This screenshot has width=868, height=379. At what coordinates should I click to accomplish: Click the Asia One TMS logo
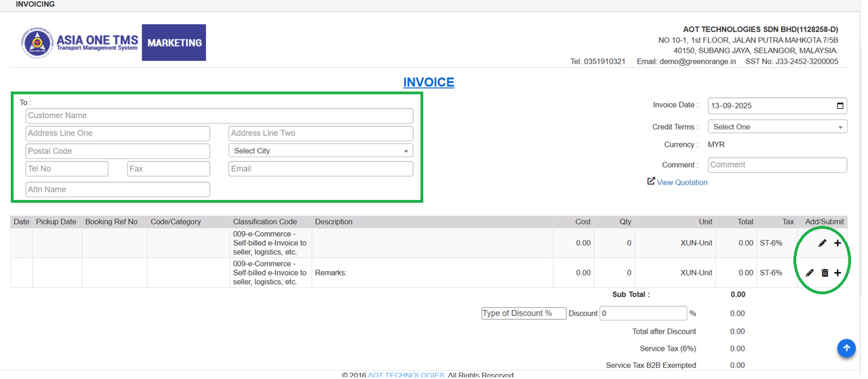80,43
